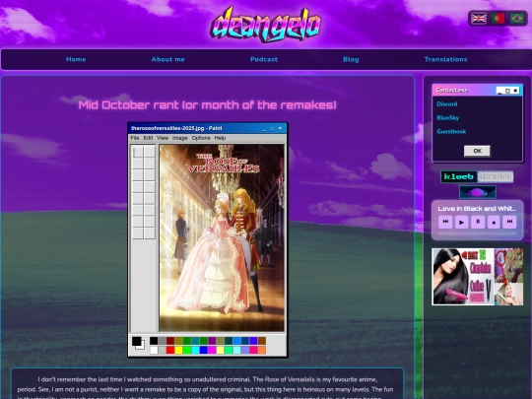Click foreground/background color indicator in Paint
The image size is (532, 399).
tap(138, 343)
